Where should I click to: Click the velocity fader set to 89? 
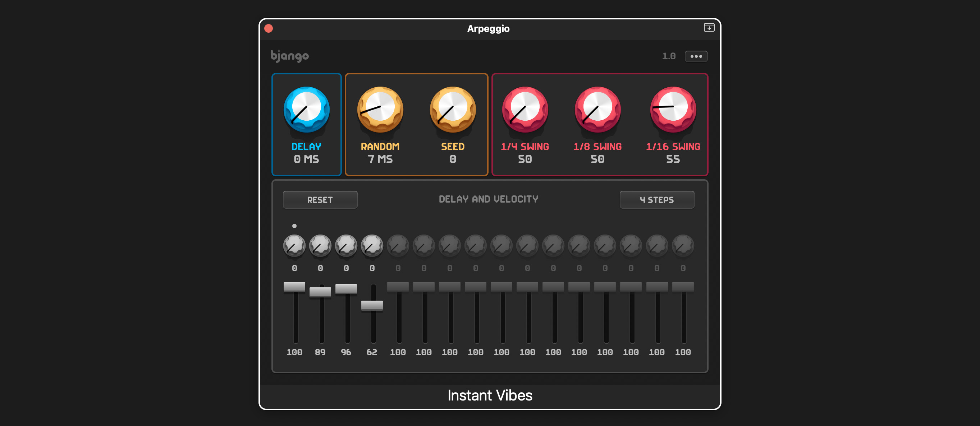pos(320,292)
